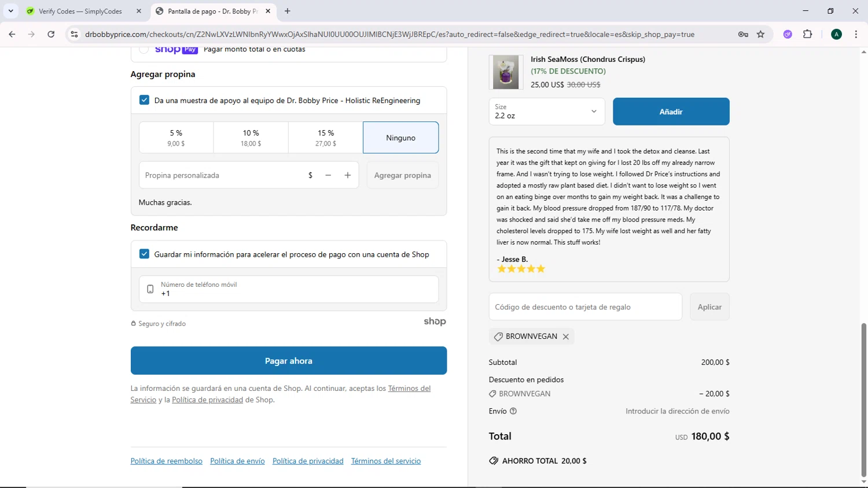Viewport: 868px width, 488px height.
Task: Click the Añadir button
Action: coord(671,112)
